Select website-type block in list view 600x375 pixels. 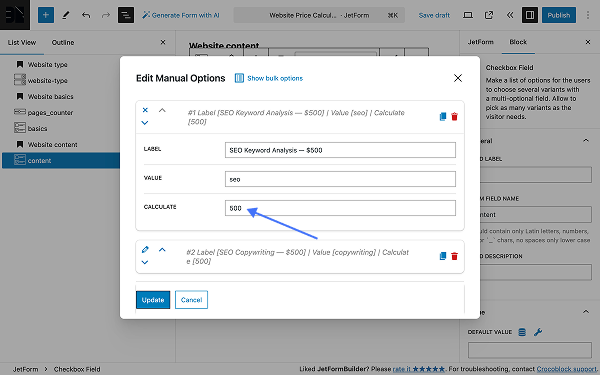[x=47, y=80]
